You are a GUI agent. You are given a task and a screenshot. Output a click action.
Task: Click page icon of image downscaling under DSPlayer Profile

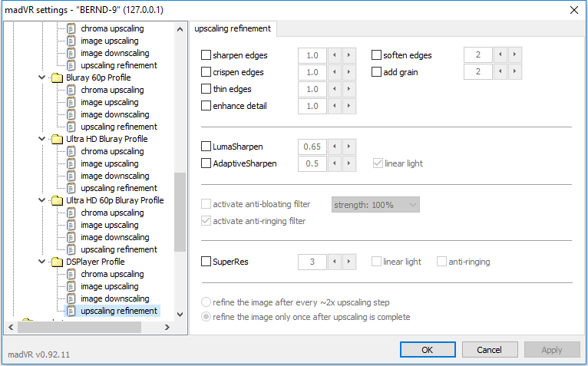(71, 299)
